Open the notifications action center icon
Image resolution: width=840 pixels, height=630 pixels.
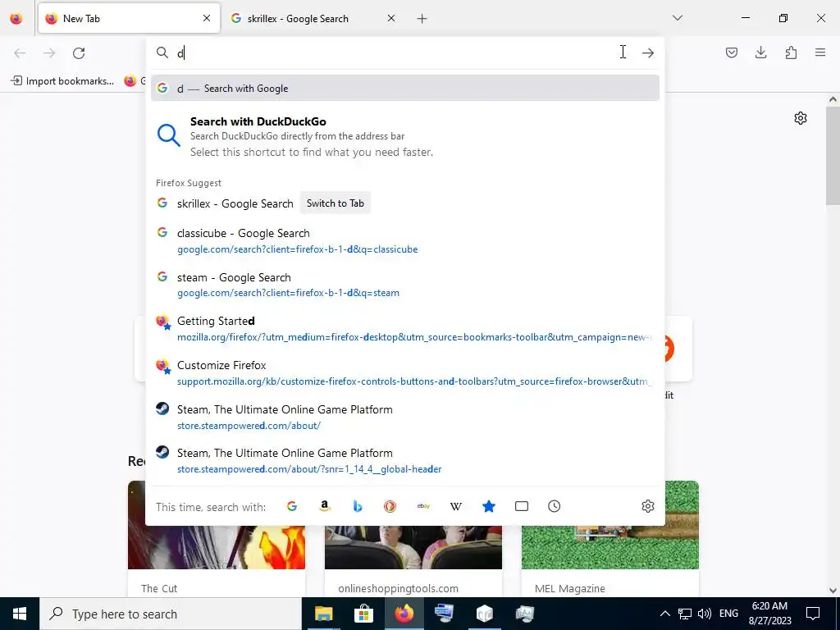pyautogui.click(x=813, y=614)
